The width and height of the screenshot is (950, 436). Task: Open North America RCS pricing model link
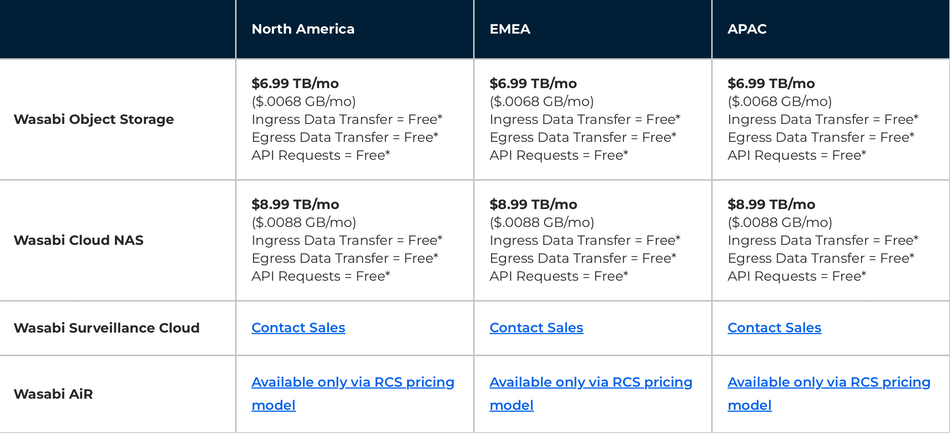[x=352, y=383]
